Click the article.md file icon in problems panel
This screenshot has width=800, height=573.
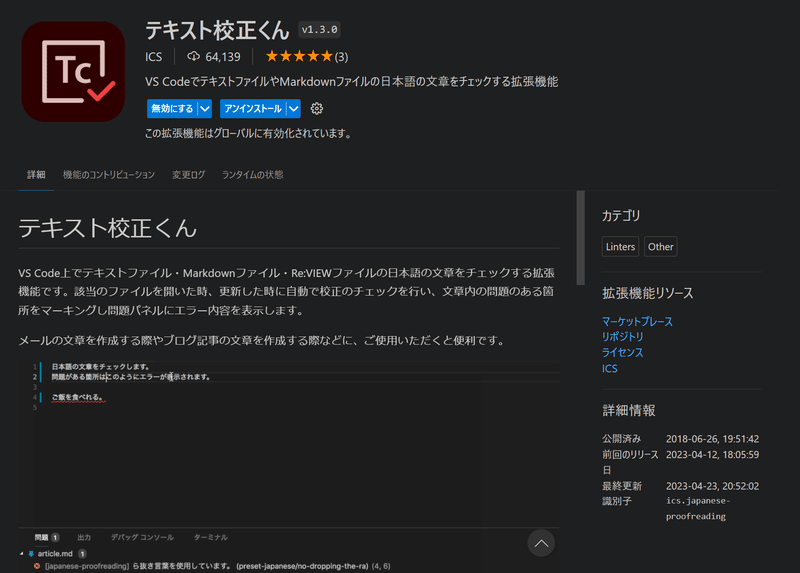(31, 554)
